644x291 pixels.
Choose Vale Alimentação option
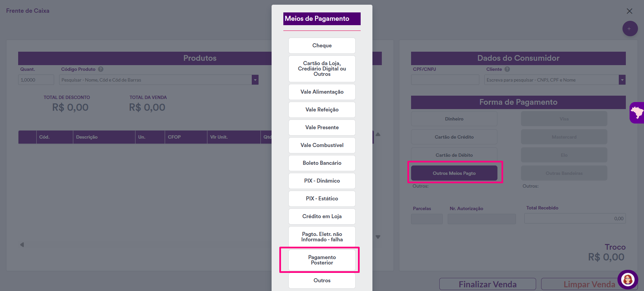pos(322,92)
